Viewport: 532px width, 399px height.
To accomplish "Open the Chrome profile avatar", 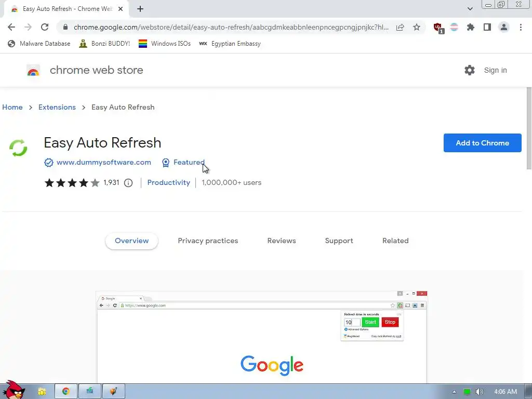I will click(x=504, y=27).
